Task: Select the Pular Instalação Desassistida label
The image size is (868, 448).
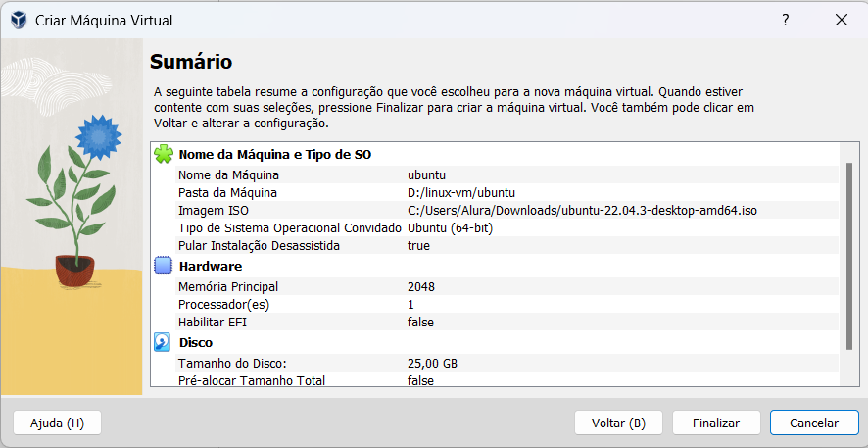Action: coord(259,245)
